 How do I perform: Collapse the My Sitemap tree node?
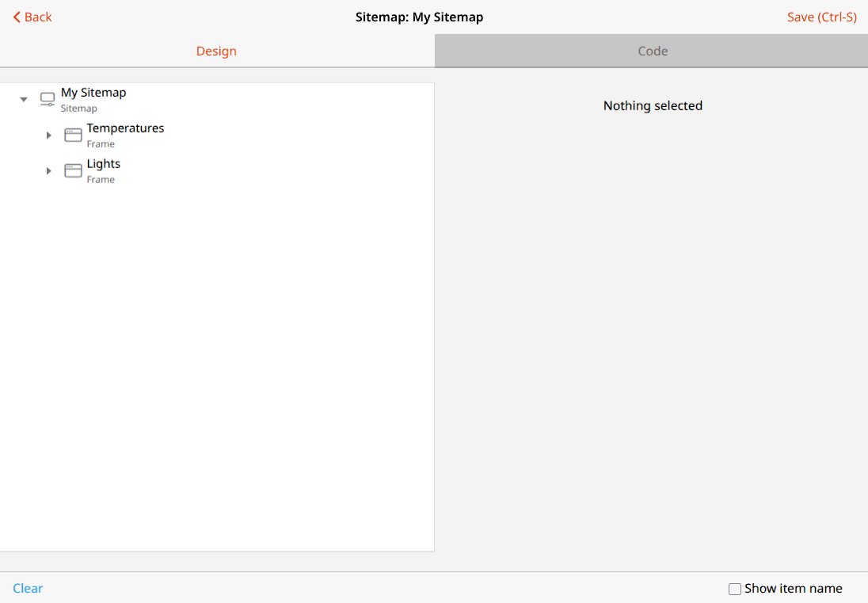coord(24,98)
